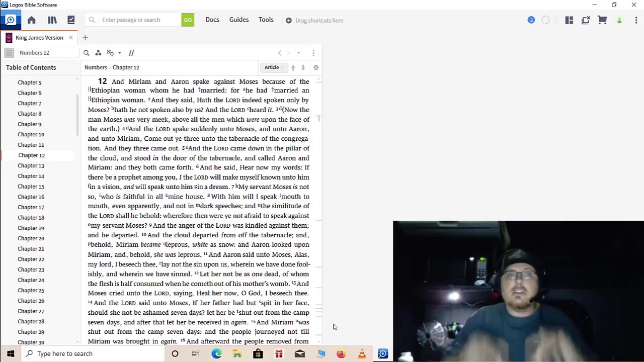Close the King James Version tab
The image size is (644, 362).
coord(71,38)
